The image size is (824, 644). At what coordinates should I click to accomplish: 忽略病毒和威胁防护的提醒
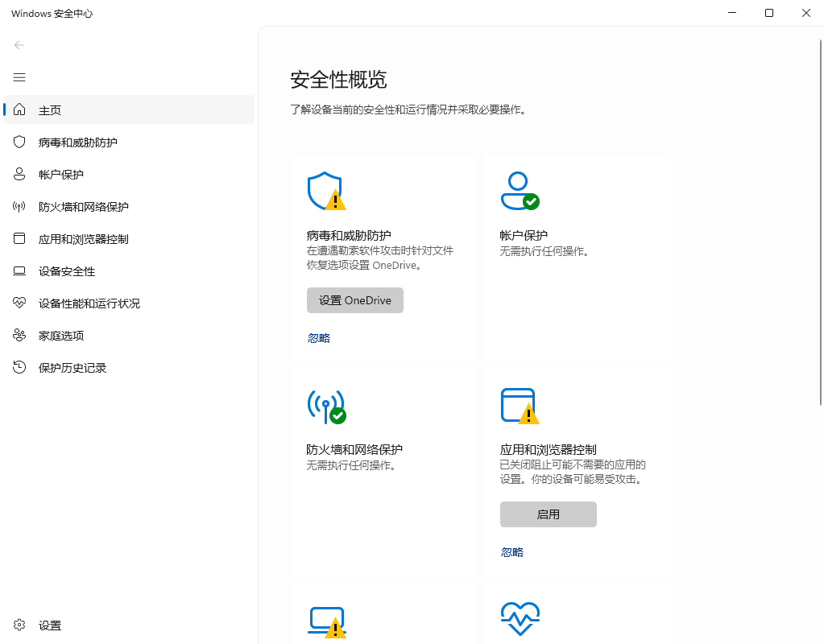tap(318, 337)
